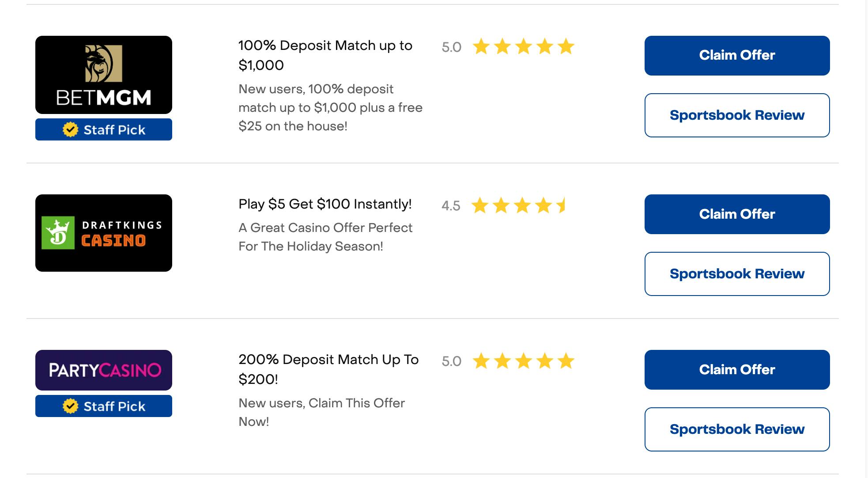Claim the BetMGM deposit match offer
Image resolution: width=868 pixels, height=478 pixels.
click(737, 56)
